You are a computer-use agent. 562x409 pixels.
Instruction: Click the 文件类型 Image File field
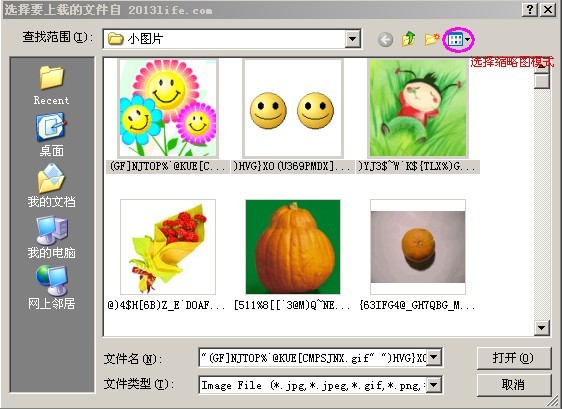click(x=313, y=385)
